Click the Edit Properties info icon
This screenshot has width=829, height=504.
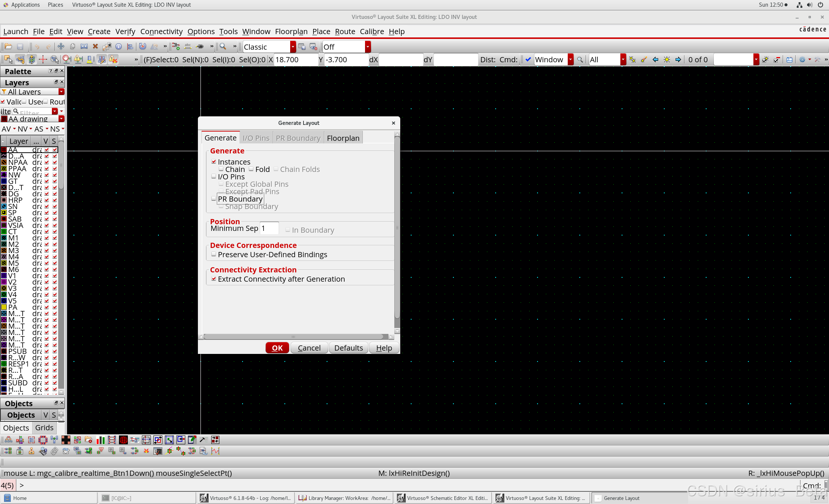tap(119, 46)
